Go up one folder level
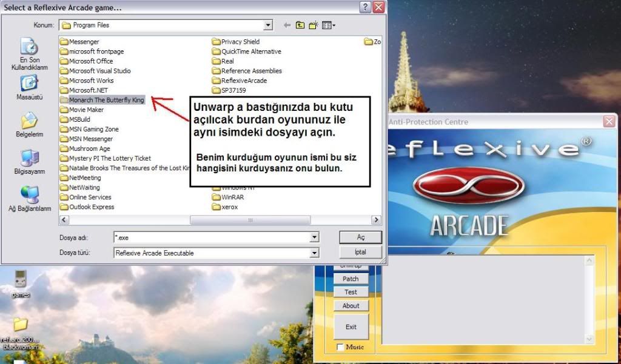 click(x=300, y=25)
